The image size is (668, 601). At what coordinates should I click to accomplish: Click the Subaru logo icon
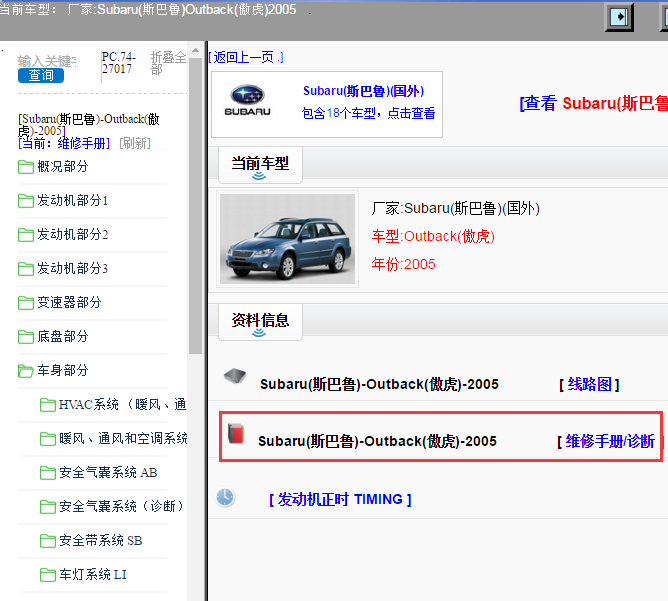click(x=248, y=100)
